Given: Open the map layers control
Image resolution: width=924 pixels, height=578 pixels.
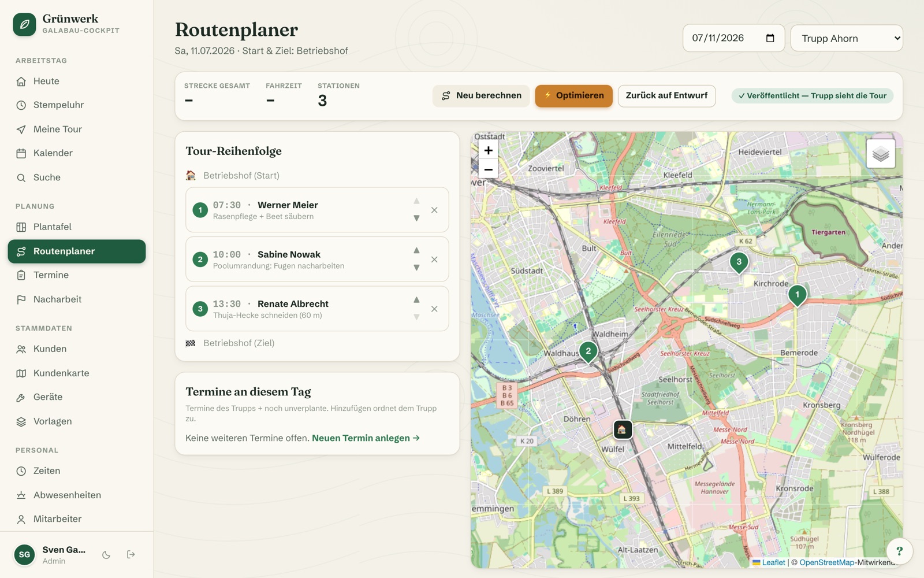Looking at the screenshot, I should pos(881,154).
